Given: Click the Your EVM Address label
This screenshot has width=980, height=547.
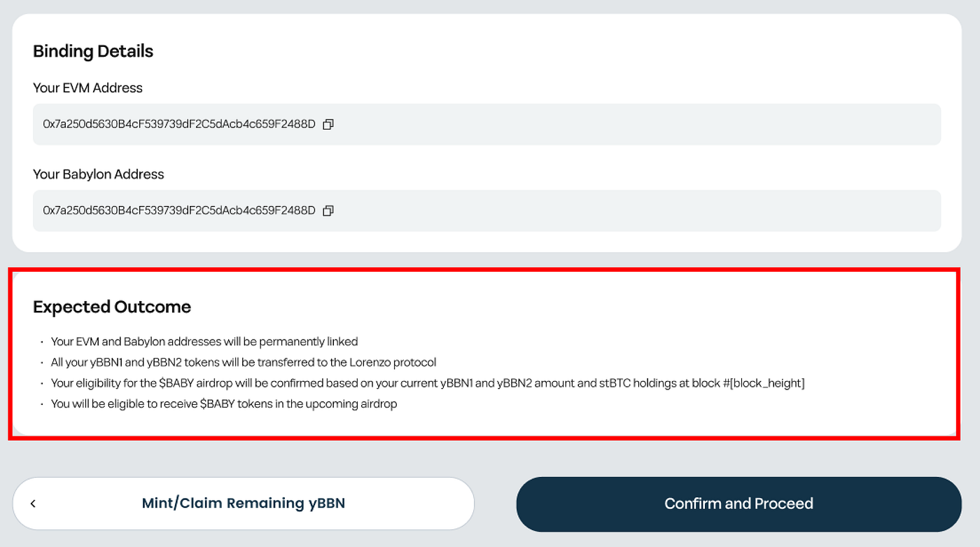Looking at the screenshot, I should 87,88.
